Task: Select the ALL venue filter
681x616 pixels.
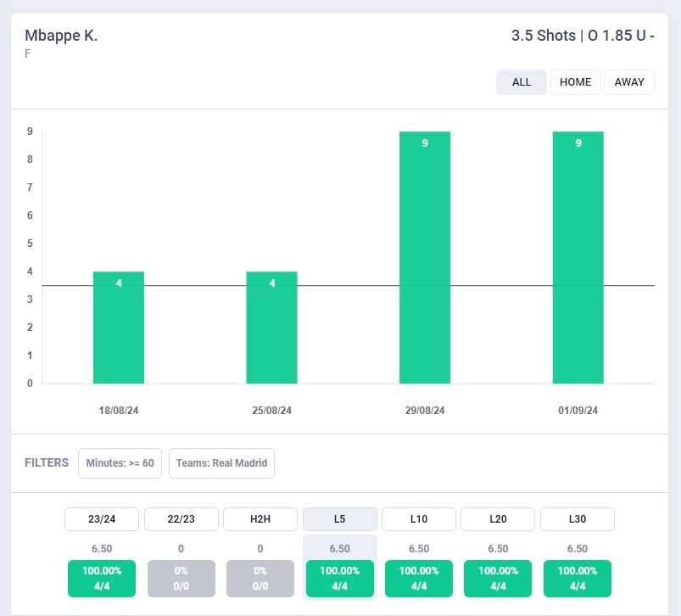Action: click(x=522, y=82)
